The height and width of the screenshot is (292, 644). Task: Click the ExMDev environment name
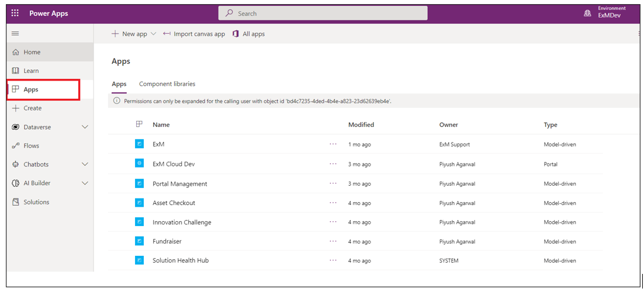(x=609, y=15)
